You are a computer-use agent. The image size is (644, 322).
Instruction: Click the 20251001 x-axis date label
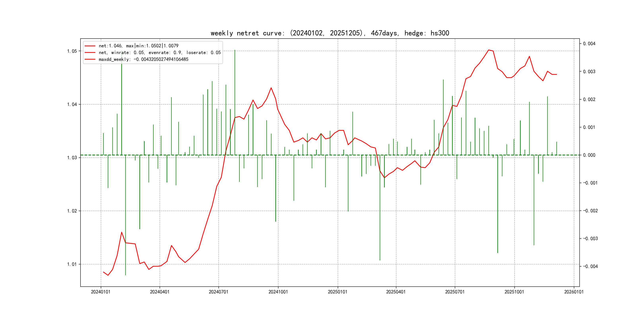514,292
